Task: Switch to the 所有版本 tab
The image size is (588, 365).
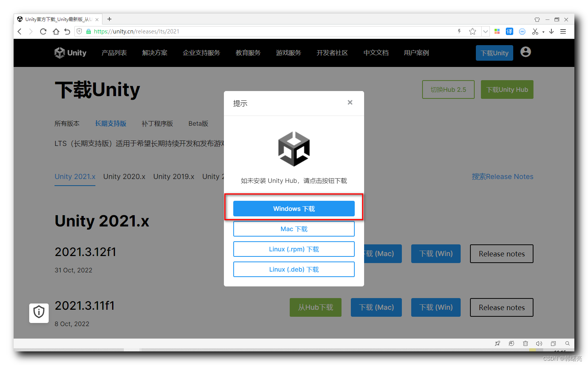Action: 67,123
